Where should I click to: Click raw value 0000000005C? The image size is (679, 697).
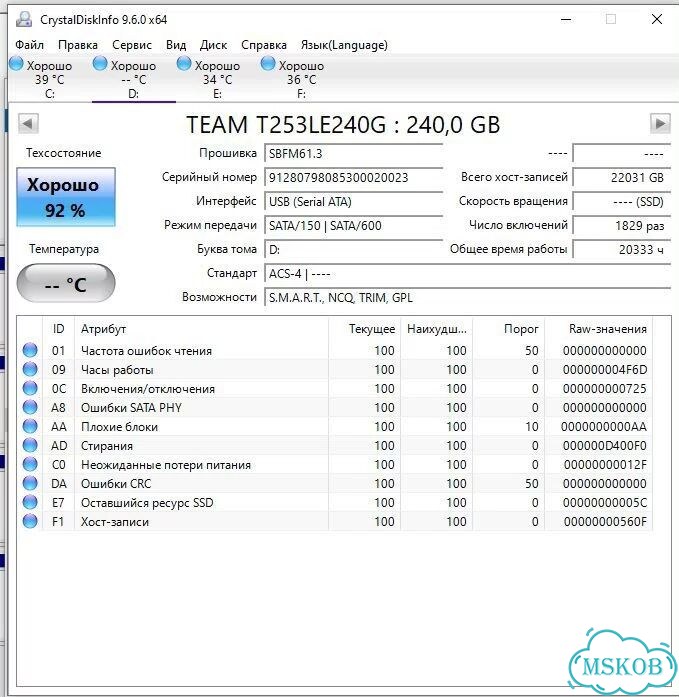(604, 502)
